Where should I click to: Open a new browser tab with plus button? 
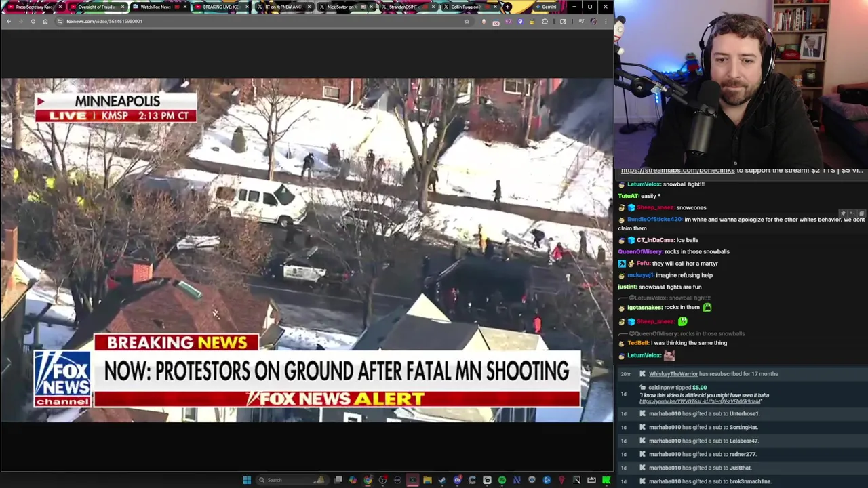(507, 7)
